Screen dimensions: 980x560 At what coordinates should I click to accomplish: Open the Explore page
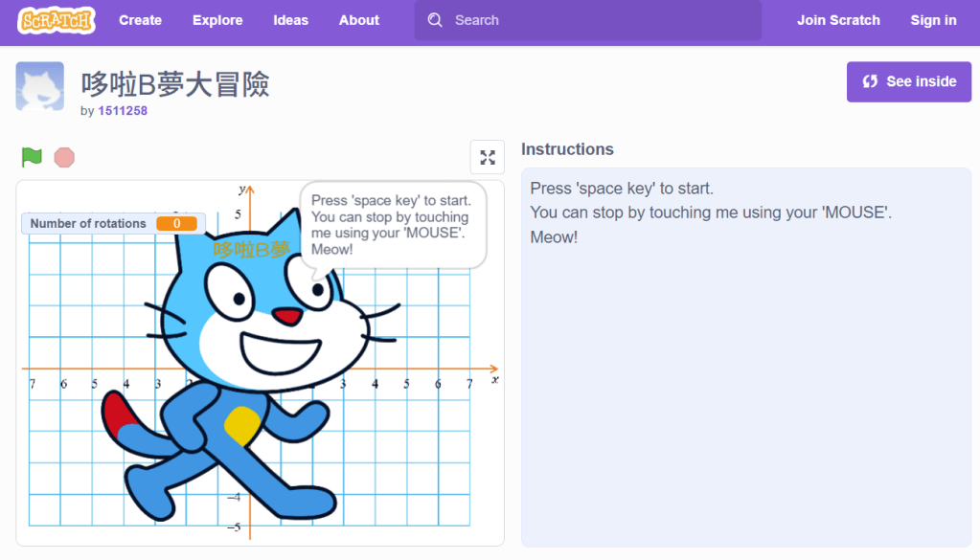217,20
